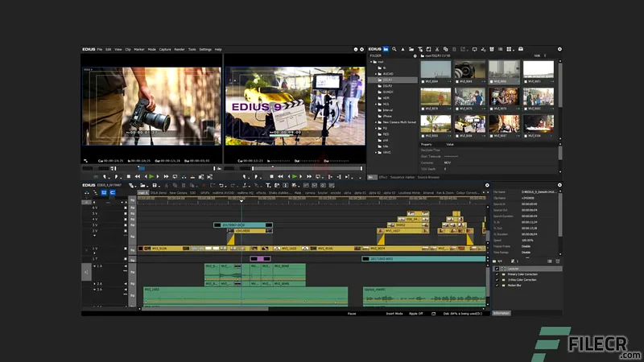The width and height of the screenshot is (644, 362).
Task: Set Out point in the left player
Action: 117,176
